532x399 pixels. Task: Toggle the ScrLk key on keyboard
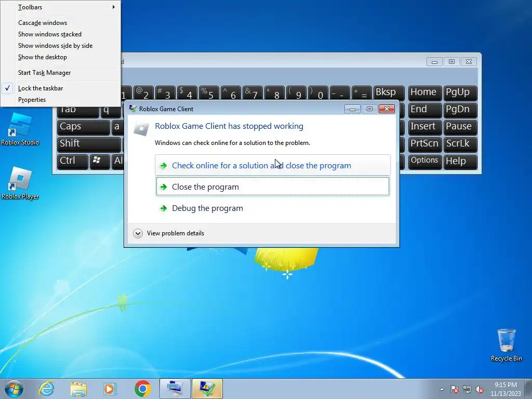pos(460,144)
